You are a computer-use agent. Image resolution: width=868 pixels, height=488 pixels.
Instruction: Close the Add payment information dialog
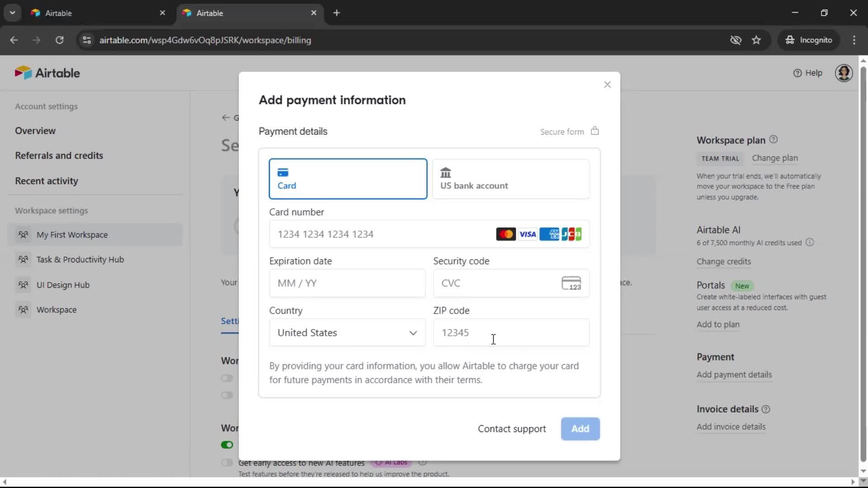tap(607, 84)
